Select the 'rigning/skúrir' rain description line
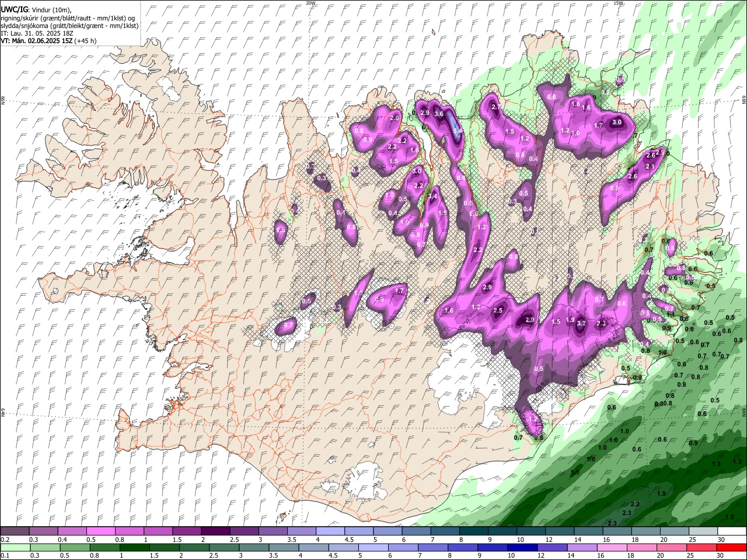The image size is (747, 560). coord(69,18)
